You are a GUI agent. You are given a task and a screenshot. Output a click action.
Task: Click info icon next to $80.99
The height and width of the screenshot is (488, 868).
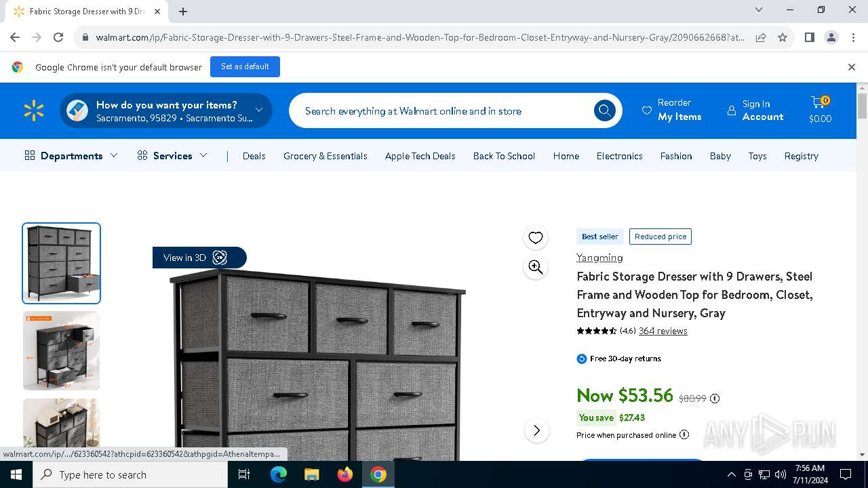(x=715, y=399)
